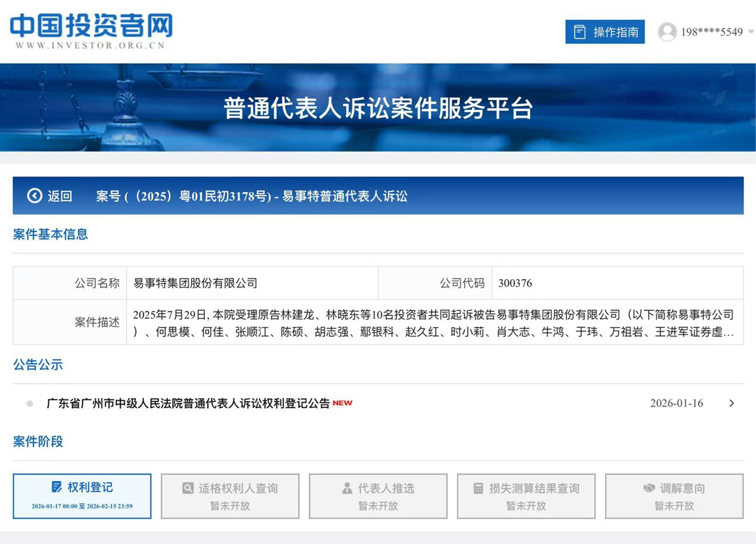Click the bullet dot before the announcement
756x544 pixels.
30,403
